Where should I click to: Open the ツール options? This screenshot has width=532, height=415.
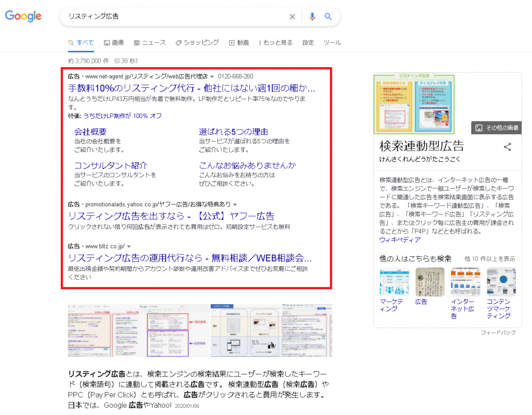[x=332, y=43]
